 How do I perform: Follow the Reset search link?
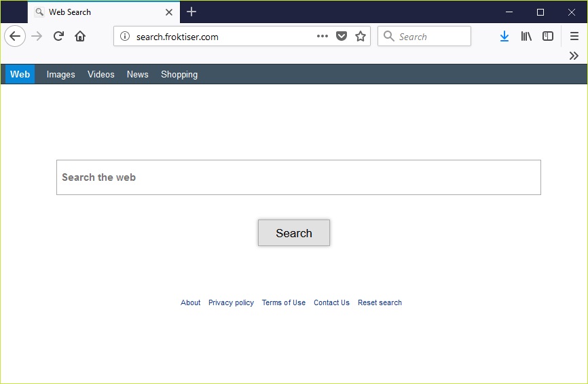click(380, 303)
